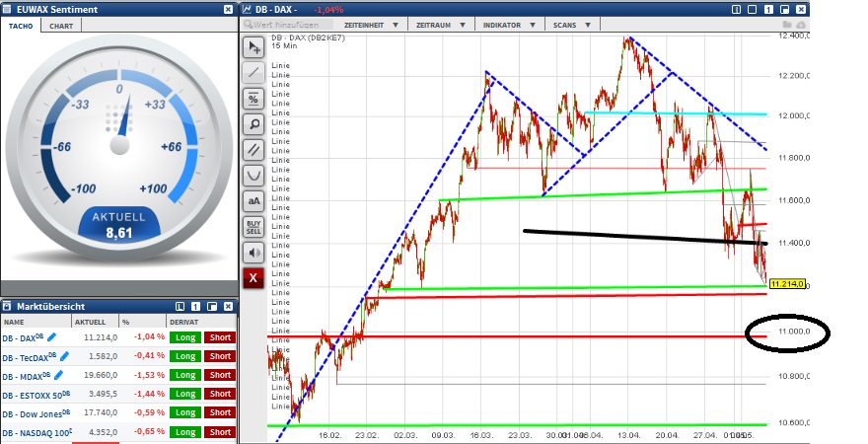Click Short for DB - ESTOXX 50

220,394
